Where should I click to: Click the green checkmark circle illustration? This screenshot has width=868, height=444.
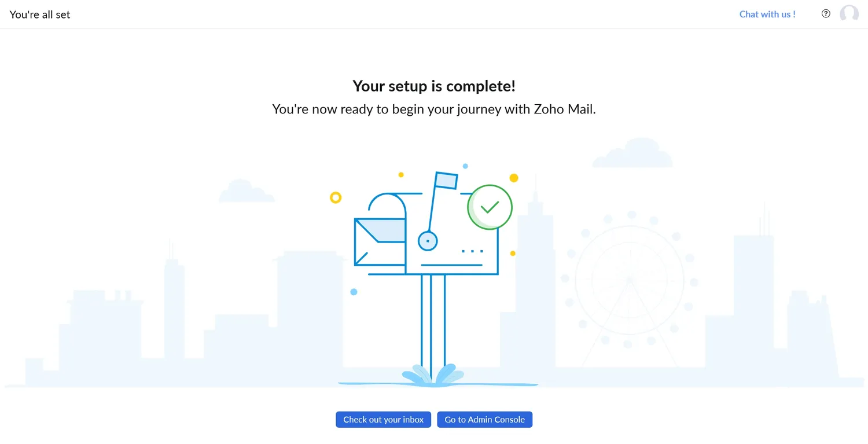[490, 207]
